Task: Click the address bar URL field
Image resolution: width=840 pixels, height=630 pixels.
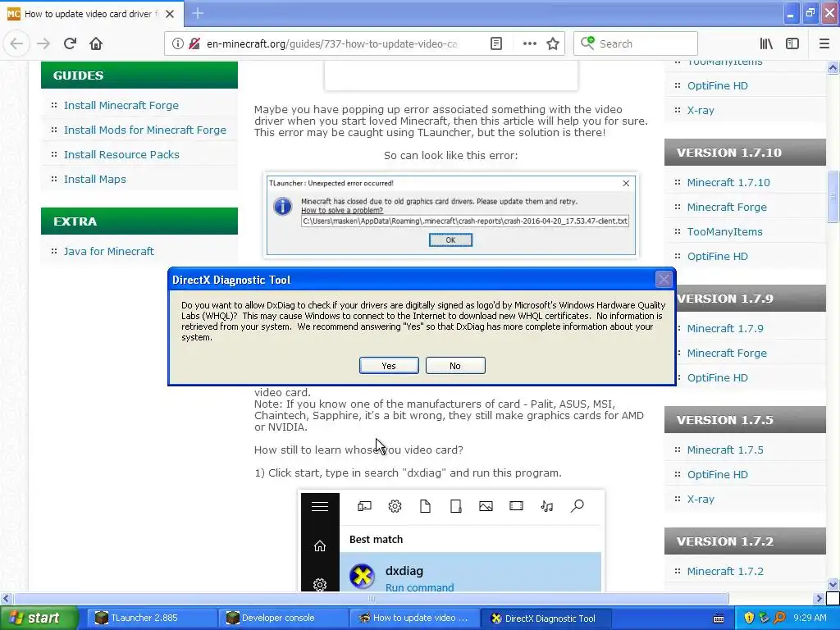Action: (x=332, y=43)
